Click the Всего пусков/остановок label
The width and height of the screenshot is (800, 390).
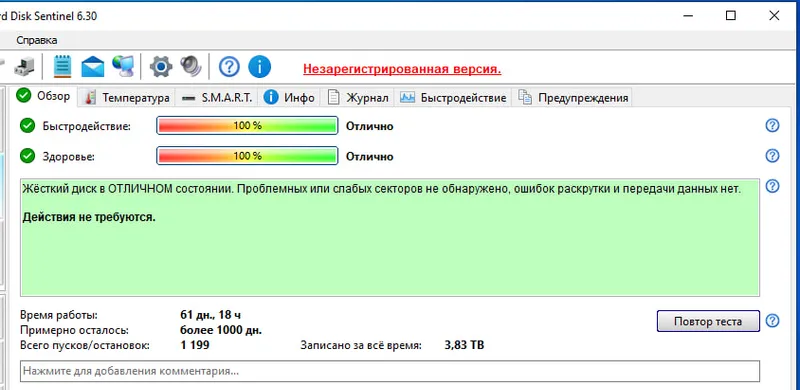tap(85, 346)
